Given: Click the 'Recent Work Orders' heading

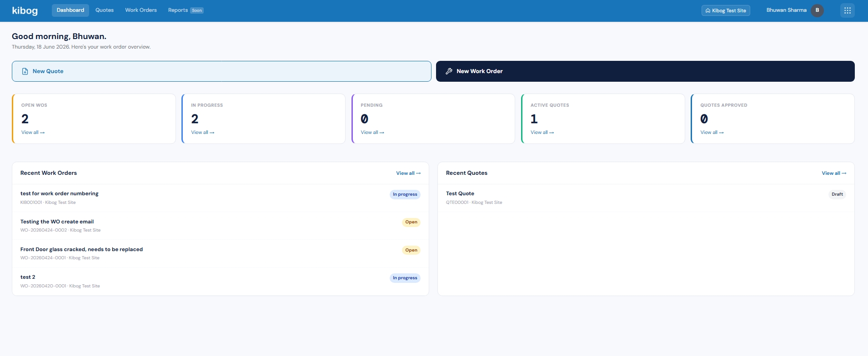Looking at the screenshot, I should 49,173.
